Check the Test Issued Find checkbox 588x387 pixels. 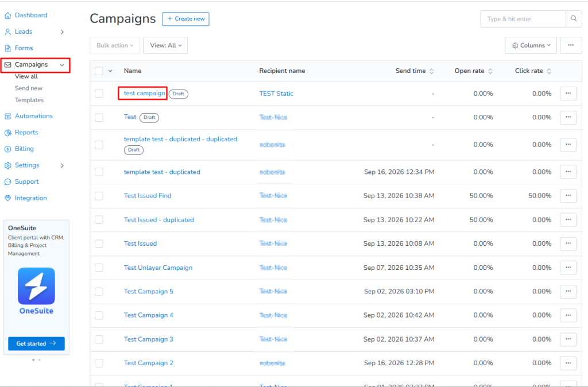point(99,196)
